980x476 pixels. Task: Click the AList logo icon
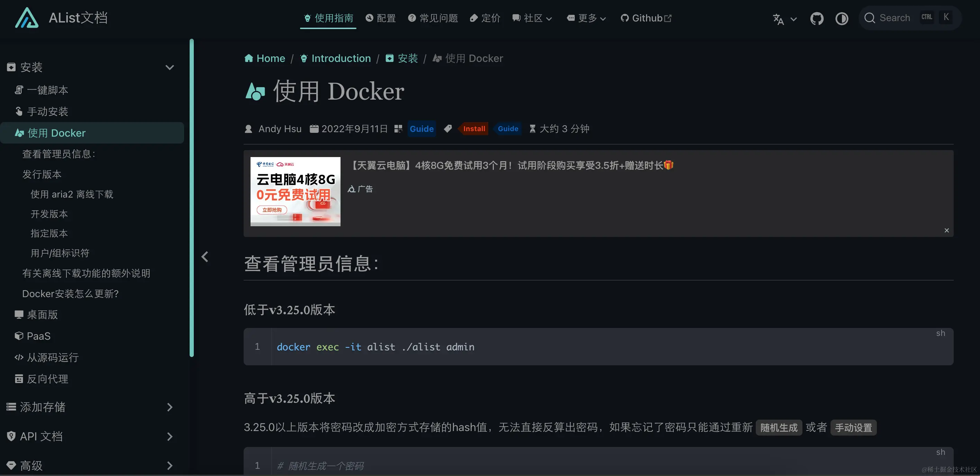tap(27, 18)
